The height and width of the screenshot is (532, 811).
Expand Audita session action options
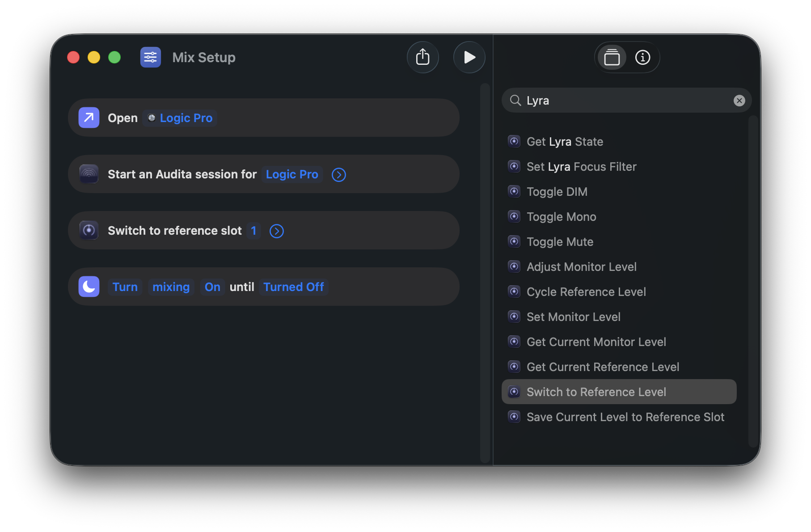pyautogui.click(x=339, y=175)
